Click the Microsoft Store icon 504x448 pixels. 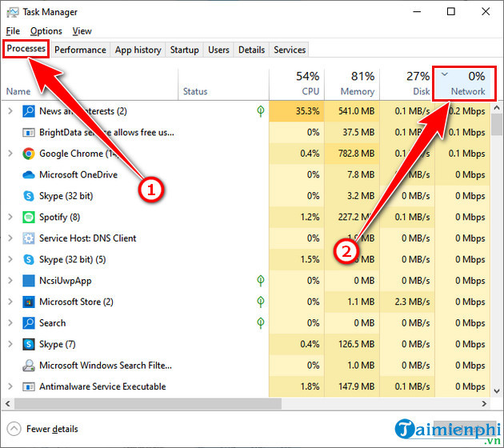coord(28,302)
